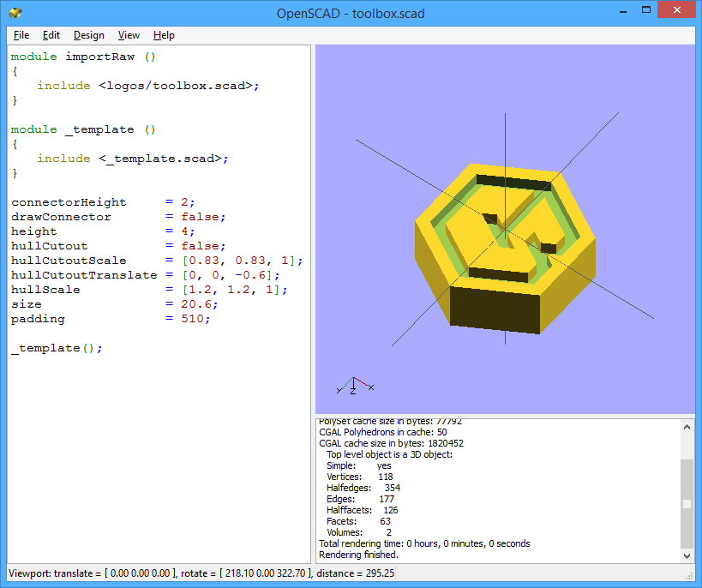Click the 'Halfedges: 354' console line
Viewport: 702px width, 588px height.
(363, 488)
